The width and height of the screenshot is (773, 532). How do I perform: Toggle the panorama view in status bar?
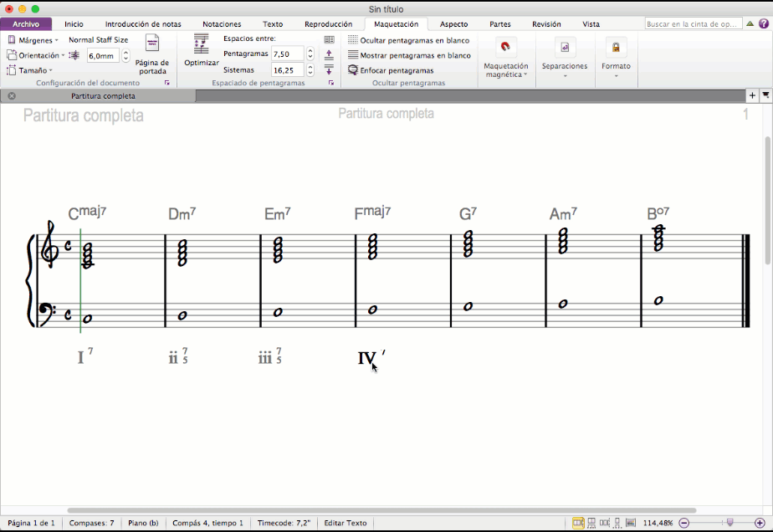point(631,523)
